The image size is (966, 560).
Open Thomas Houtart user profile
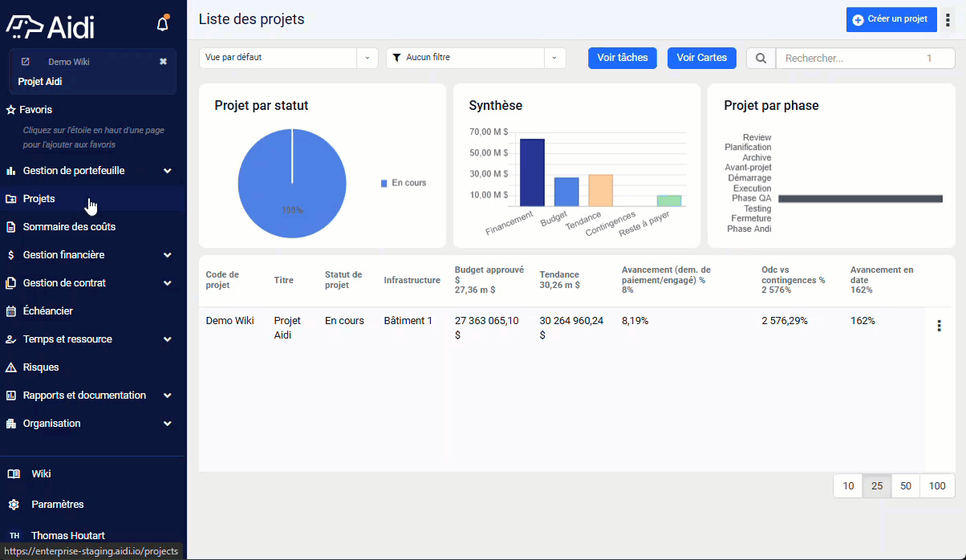point(68,536)
